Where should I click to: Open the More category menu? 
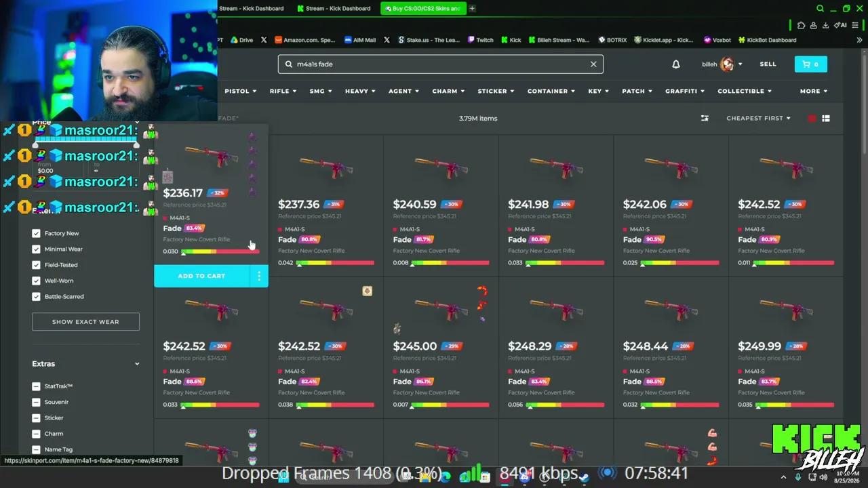(814, 91)
